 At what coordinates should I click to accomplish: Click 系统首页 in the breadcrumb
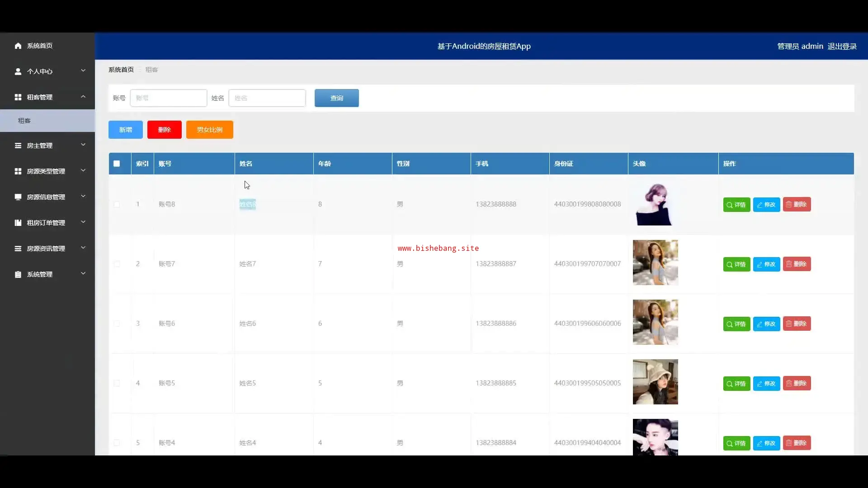point(121,70)
